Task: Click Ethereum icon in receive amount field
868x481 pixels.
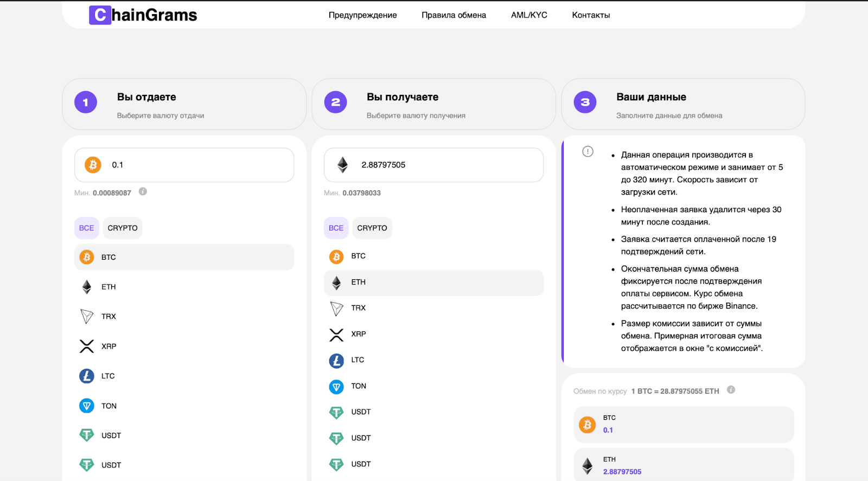Action: [x=342, y=165]
